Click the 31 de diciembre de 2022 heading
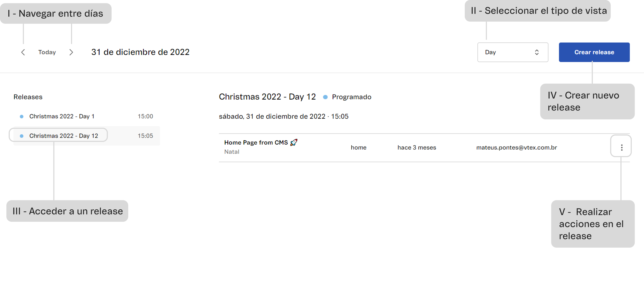Viewport: 644px width, 293px height. [x=140, y=52]
